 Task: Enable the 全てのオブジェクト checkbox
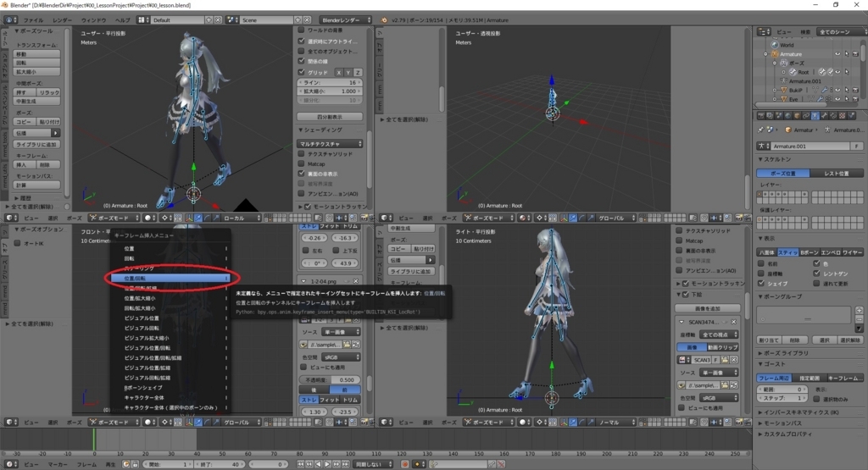tap(302, 51)
